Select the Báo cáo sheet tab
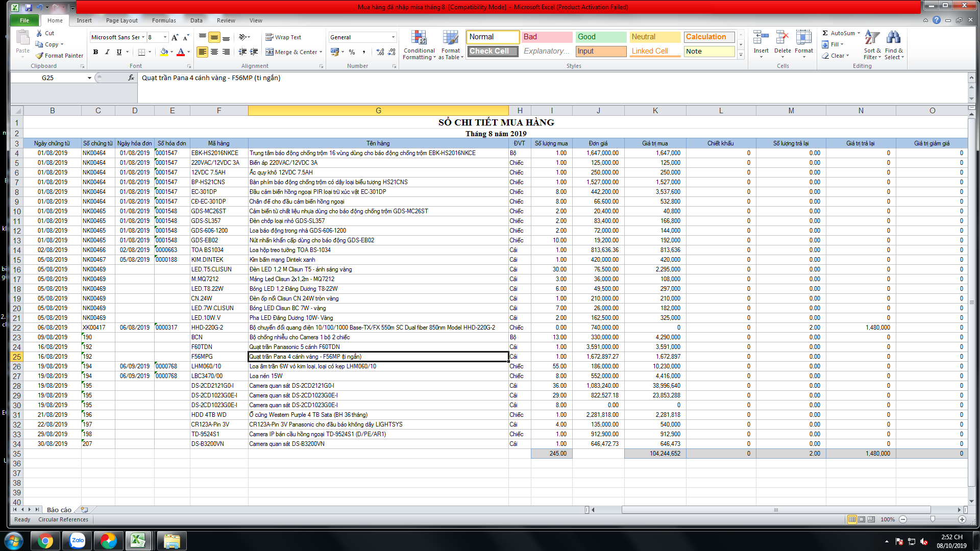 pyautogui.click(x=59, y=510)
